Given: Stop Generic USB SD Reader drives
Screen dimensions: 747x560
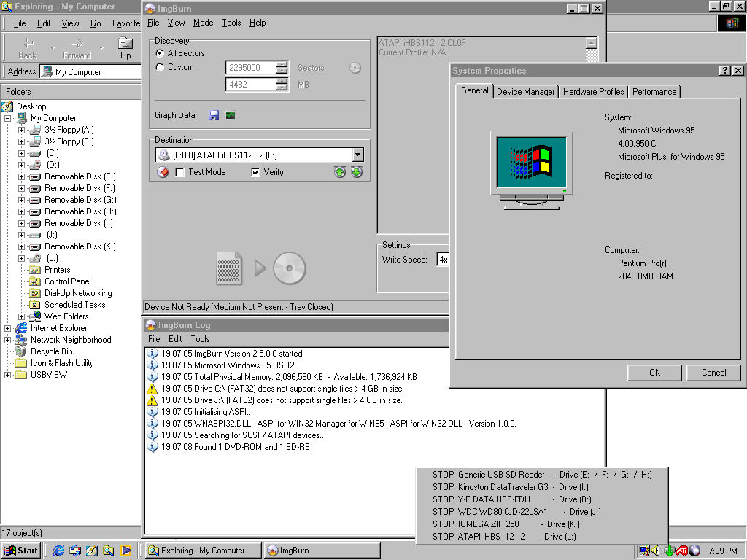Looking at the screenshot, I should [542, 475].
